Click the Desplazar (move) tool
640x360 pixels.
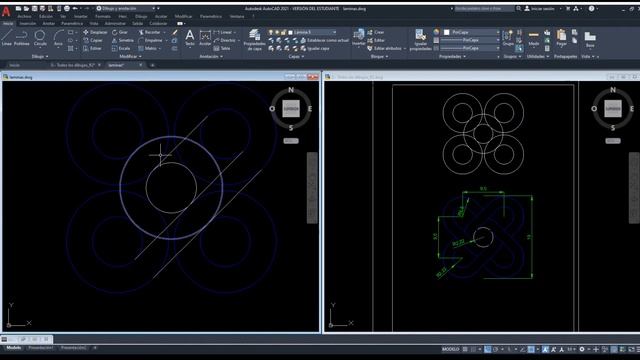pos(95,32)
